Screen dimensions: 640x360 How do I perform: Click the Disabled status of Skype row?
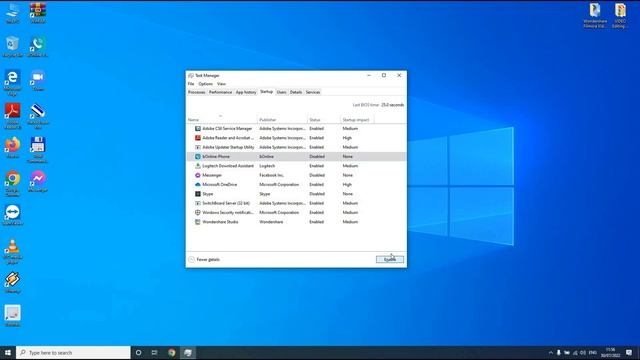tap(317, 194)
